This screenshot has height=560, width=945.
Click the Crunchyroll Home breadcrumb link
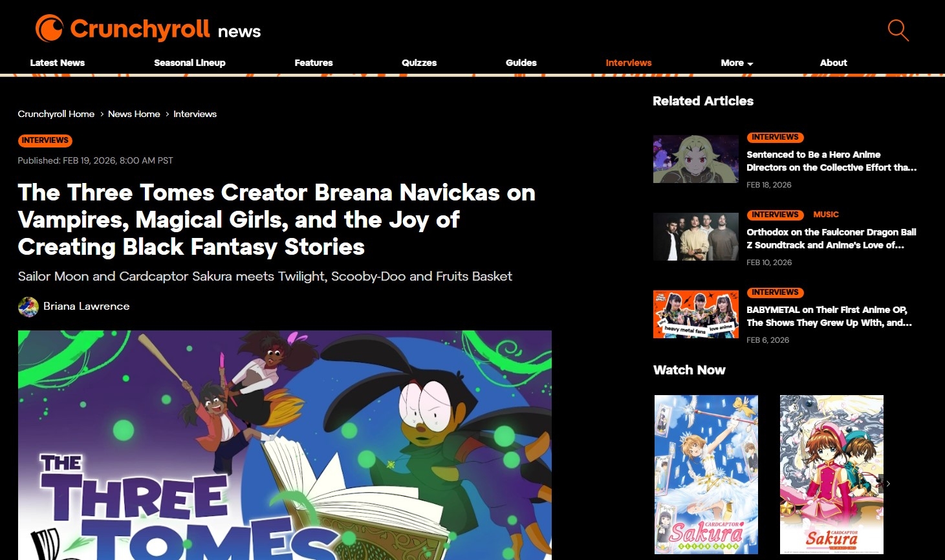click(56, 114)
